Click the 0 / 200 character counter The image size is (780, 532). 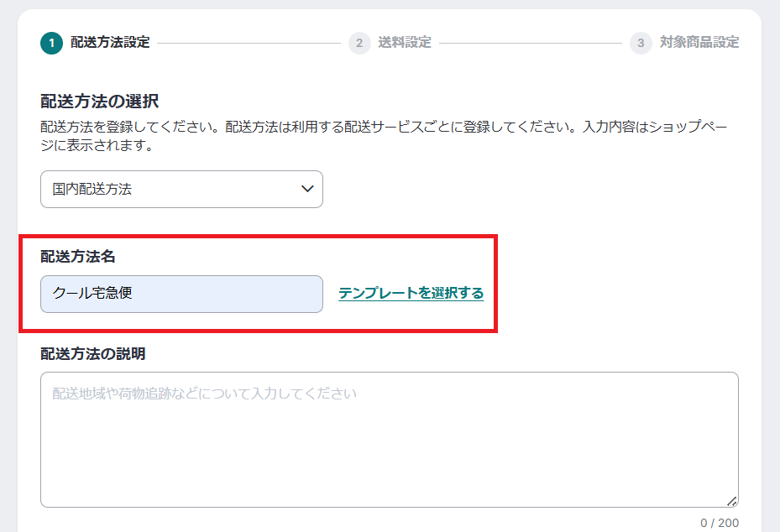720,523
